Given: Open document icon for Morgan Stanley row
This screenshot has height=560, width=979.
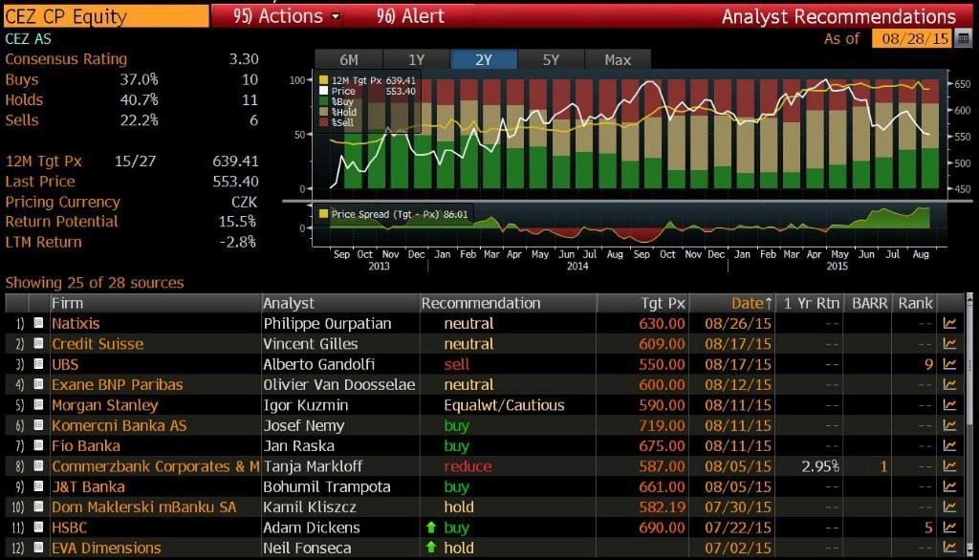Looking at the screenshot, I should 38,405.
